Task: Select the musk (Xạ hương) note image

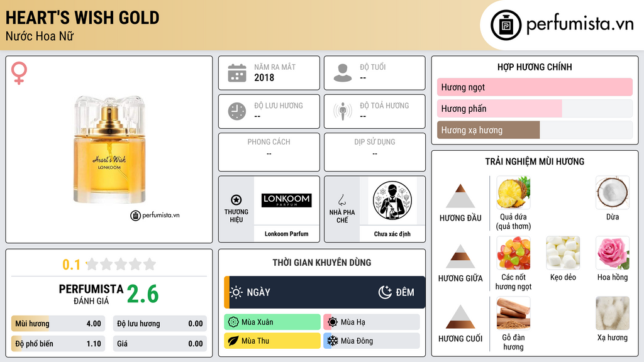Action: point(613,313)
